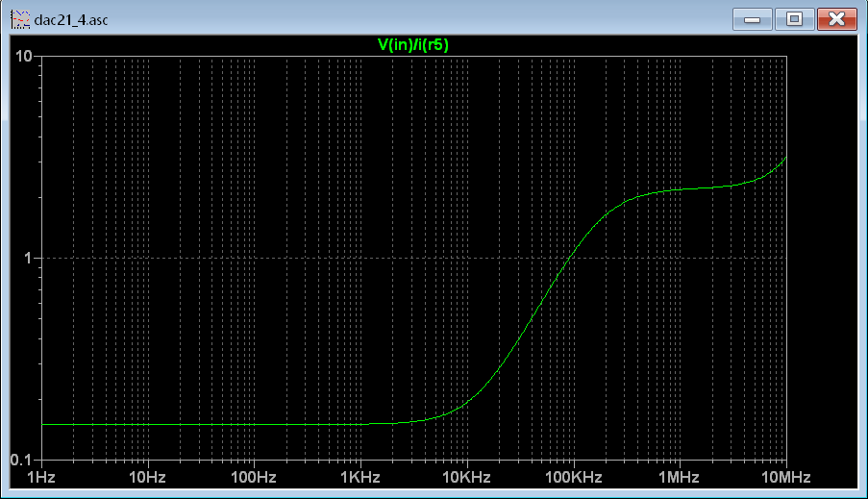Click the 10Hz frequency axis label
This screenshot has width=868, height=499.
[147, 478]
